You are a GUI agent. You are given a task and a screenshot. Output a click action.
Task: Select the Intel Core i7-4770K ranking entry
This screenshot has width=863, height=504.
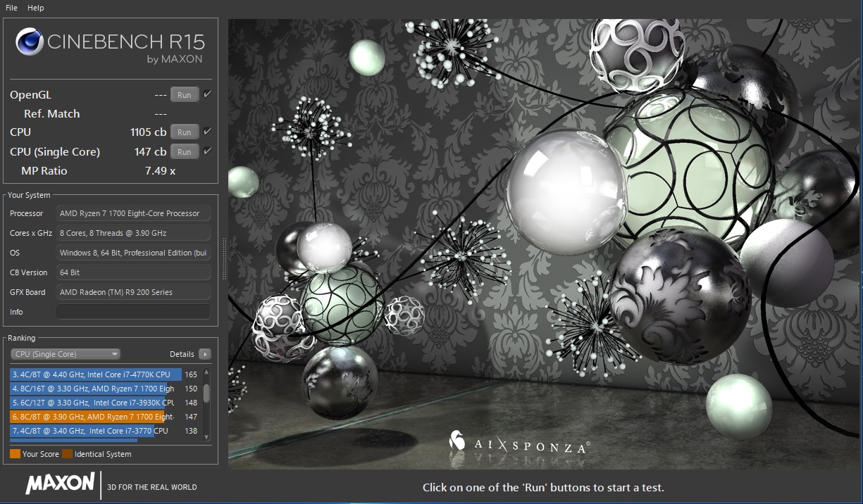click(95, 374)
